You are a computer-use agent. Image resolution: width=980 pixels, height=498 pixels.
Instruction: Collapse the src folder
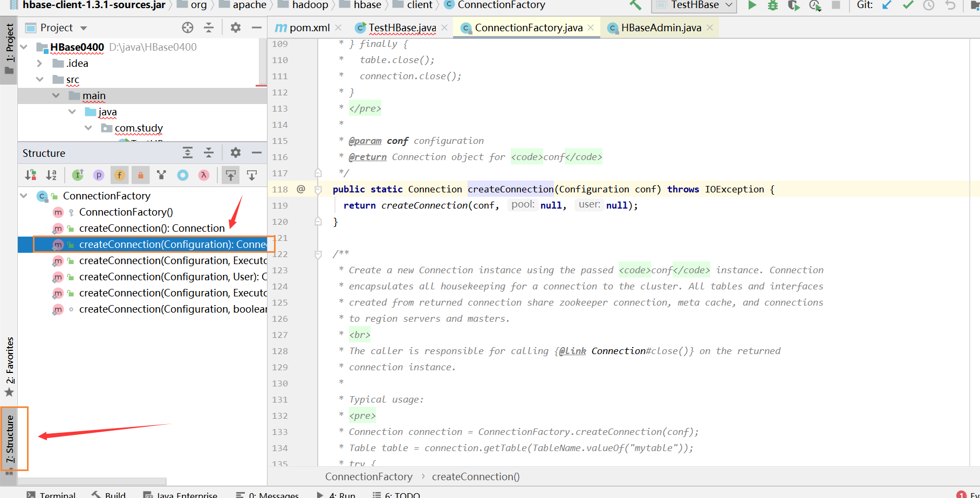click(x=39, y=79)
